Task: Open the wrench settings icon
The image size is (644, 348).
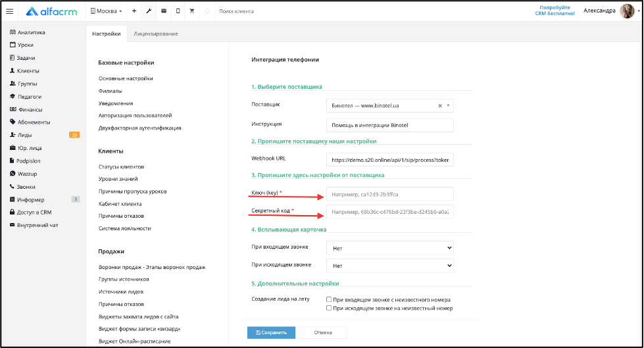Action: click(x=149, y=11)
